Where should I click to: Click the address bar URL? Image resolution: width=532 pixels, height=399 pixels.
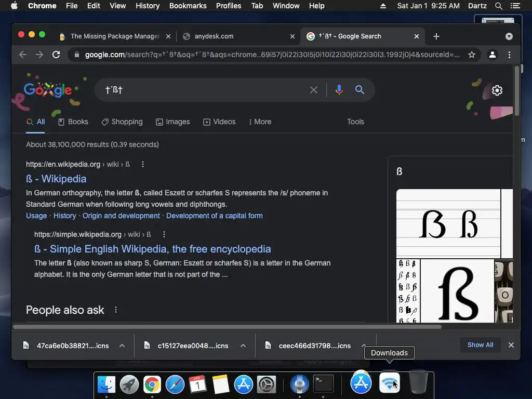point(272,55)
